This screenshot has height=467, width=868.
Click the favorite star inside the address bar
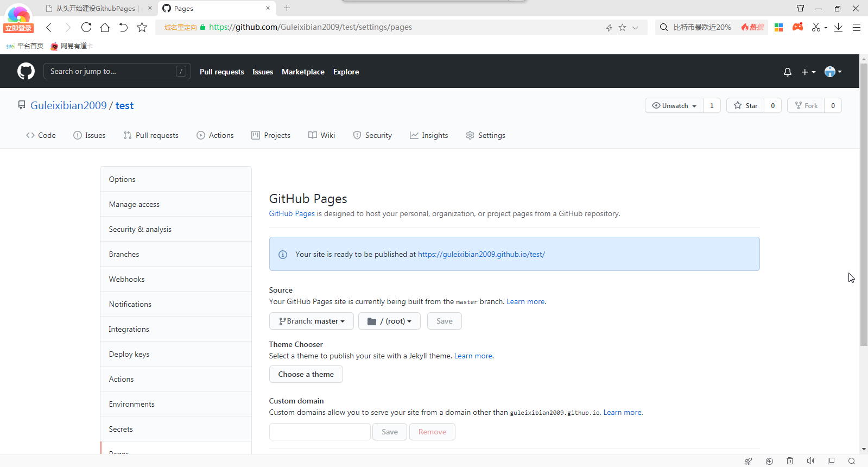[x=622, y=27]
